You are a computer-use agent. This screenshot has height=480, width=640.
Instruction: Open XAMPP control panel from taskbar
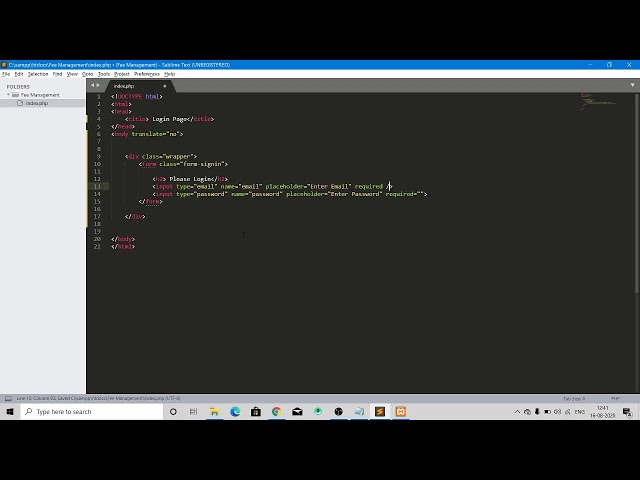401,412
